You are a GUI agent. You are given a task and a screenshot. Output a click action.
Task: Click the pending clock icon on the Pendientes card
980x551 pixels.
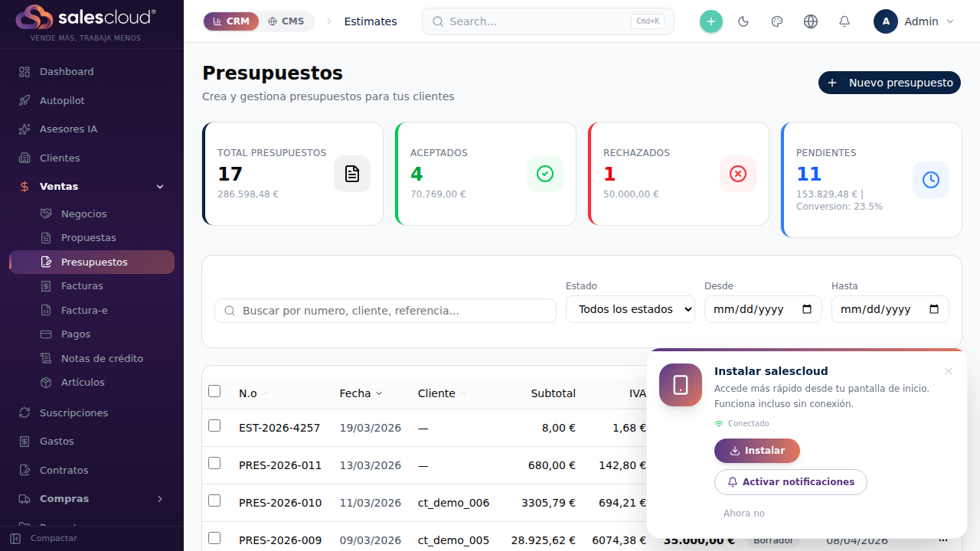point(930,180)
